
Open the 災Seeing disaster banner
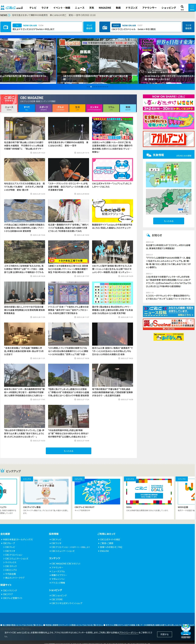(x=169, y=324)
